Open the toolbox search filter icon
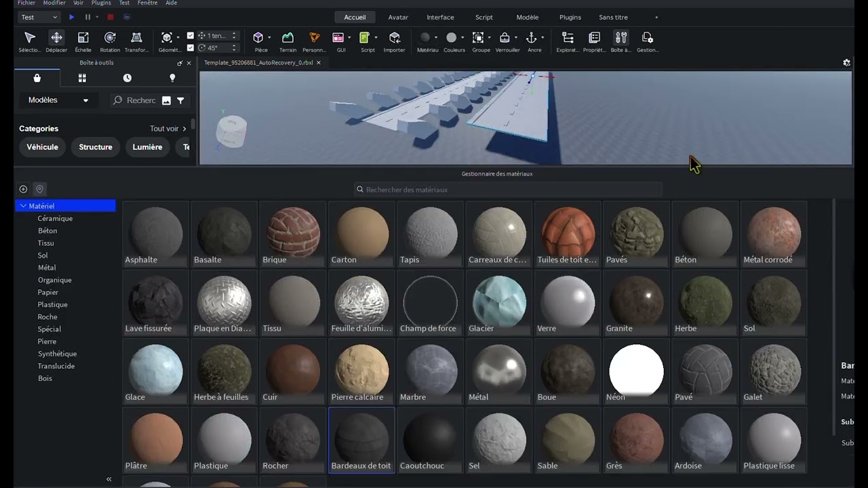Screen dimensions: 868x488 pos(180,100)
